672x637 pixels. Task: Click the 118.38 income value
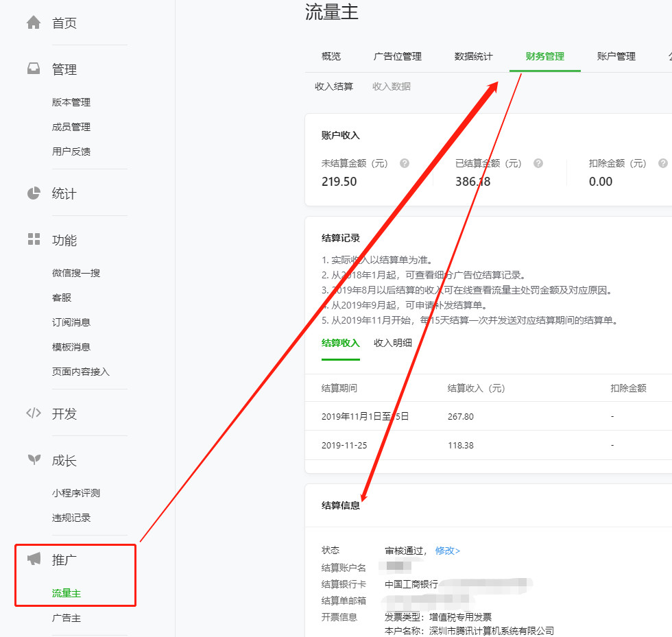461,446
